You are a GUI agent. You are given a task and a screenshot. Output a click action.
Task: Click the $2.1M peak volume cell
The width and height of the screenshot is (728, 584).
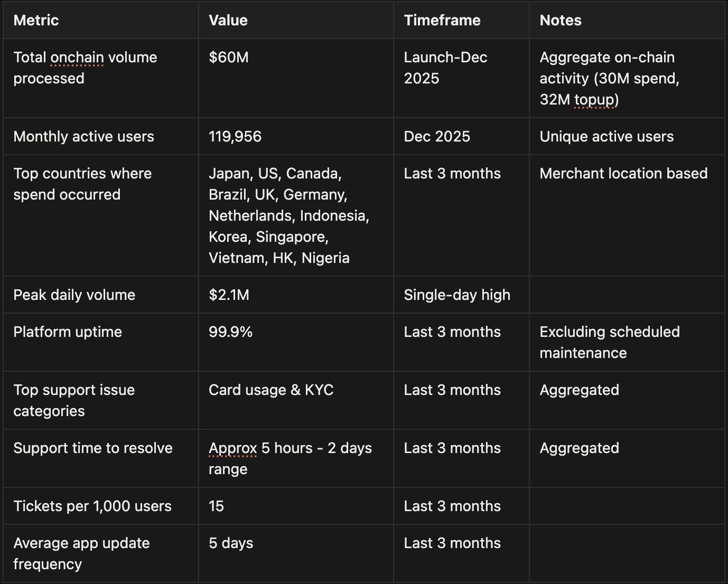coord(229,295)
